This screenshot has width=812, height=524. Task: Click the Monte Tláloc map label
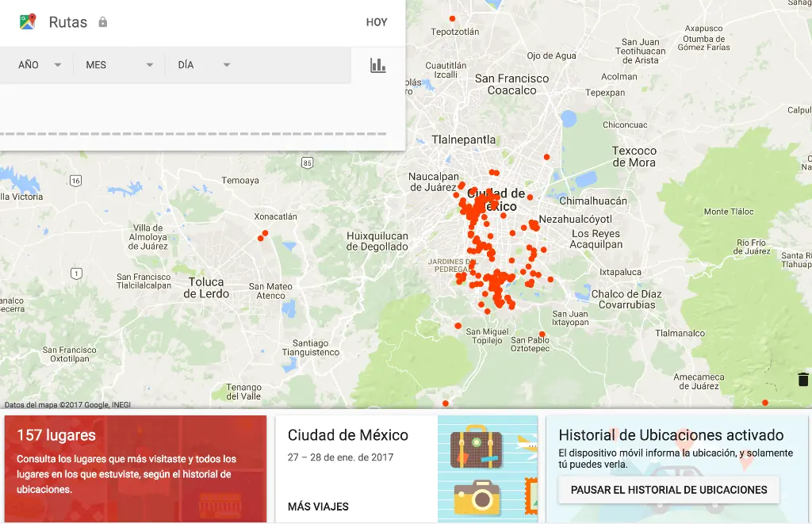coord(729,211)
